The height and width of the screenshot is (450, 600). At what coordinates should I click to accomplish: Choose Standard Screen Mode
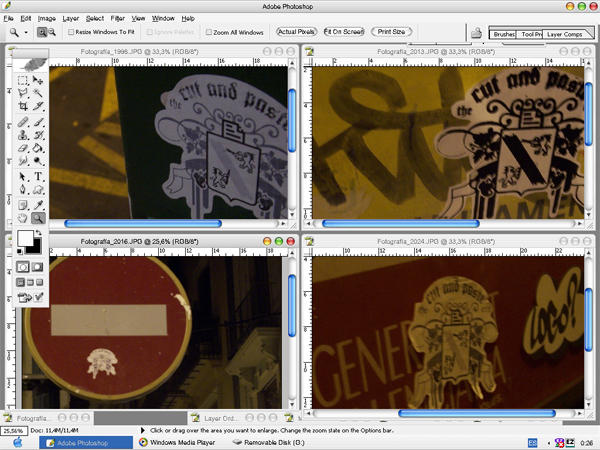click(x=20, y=283)
